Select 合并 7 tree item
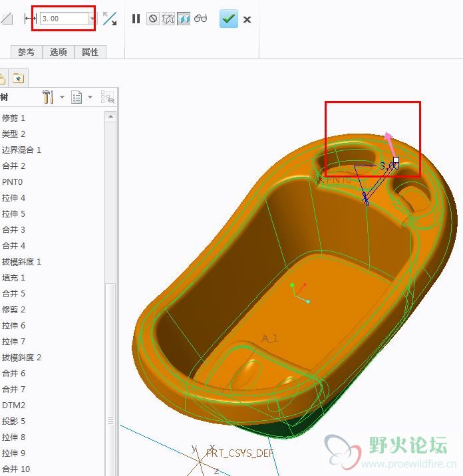 tap(13, 390)
